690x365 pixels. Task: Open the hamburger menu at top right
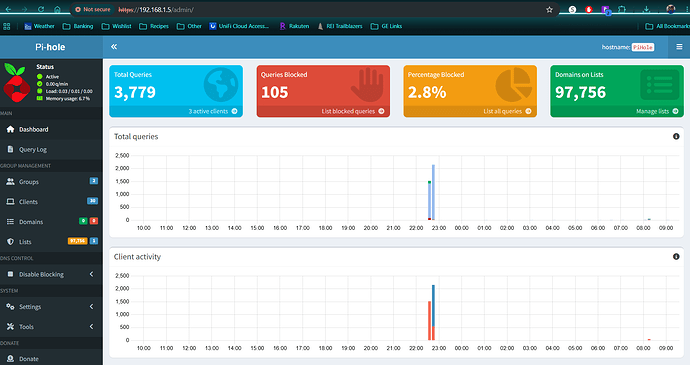(679, 47)
